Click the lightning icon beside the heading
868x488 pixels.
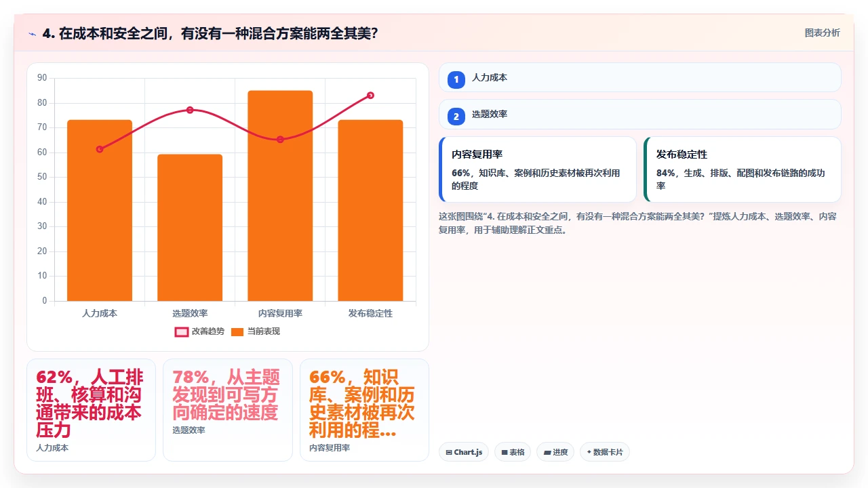[x=32, y=33]
